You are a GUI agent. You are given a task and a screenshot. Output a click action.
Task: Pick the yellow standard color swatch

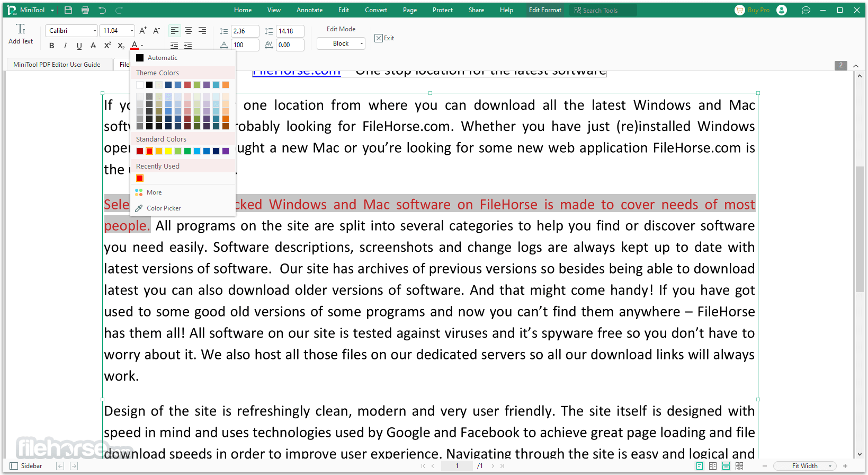pos(168,151)
